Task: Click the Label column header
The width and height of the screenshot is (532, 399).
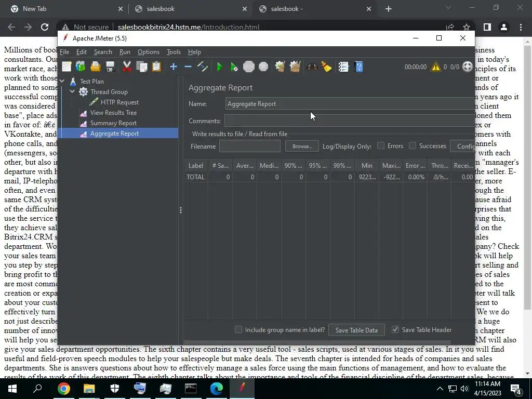Action: [196, 166]
